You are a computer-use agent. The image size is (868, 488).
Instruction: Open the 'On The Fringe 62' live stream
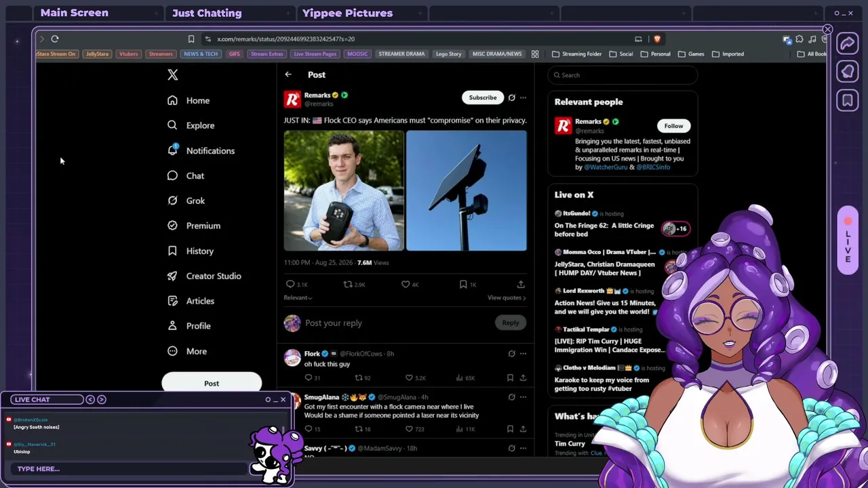point(604,230)
